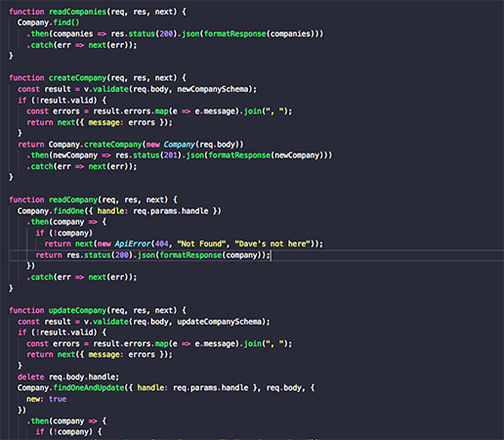
Task: Click formatResponse(newCompany) text
Action: tap(266, 155)
